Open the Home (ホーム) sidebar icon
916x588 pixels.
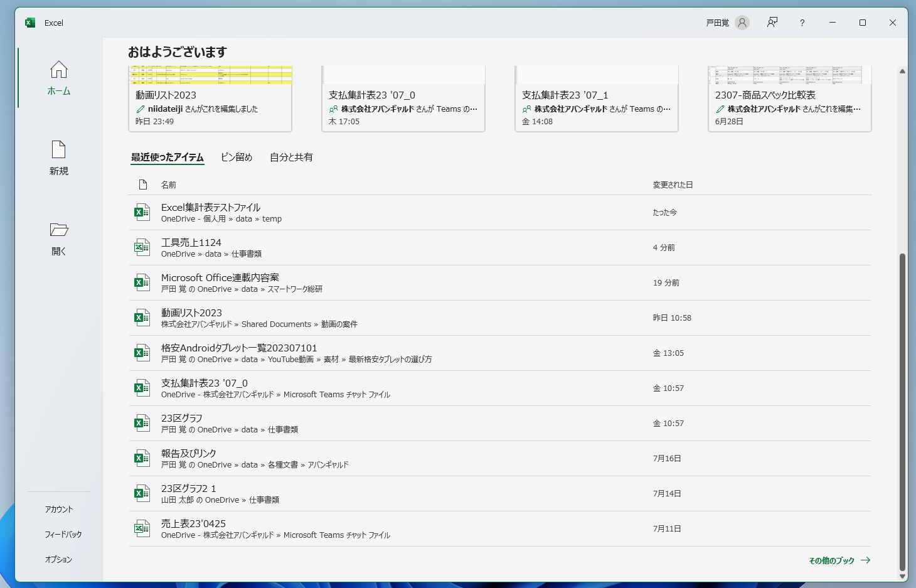click(x=59, y=70)
